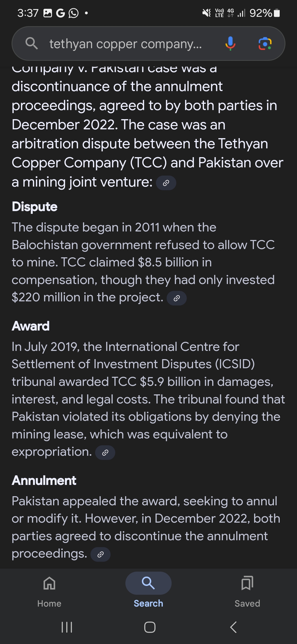The image size is (297, 644).
Task: Open source link after '$220 million in the project.'
Action: pos(177,298)
